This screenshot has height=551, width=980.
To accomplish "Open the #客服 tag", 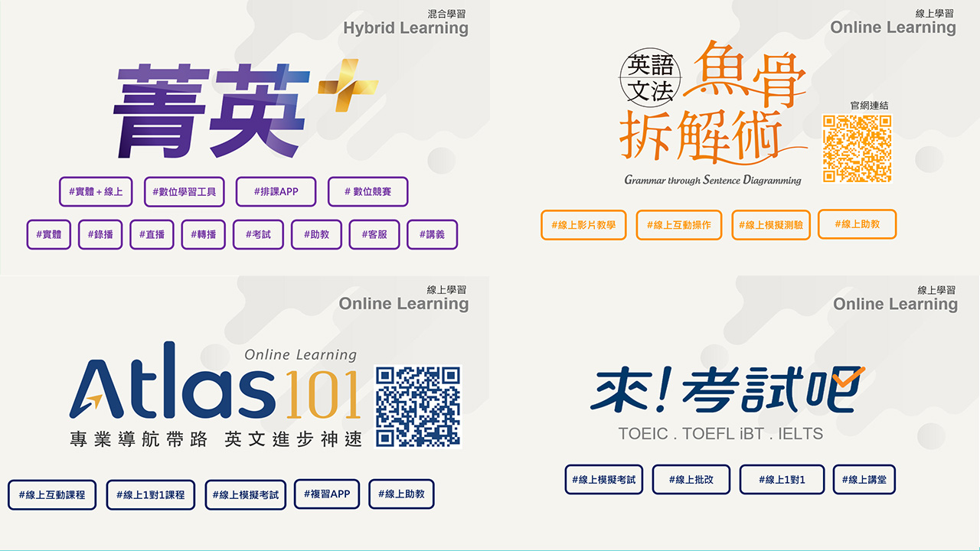I will pos(374,235).
